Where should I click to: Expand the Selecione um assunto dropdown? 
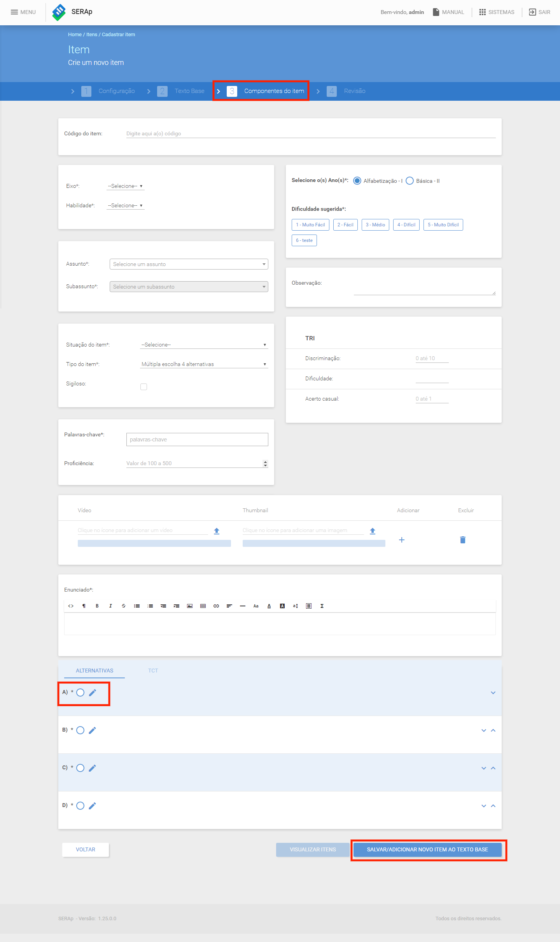[x=189, y=264]
